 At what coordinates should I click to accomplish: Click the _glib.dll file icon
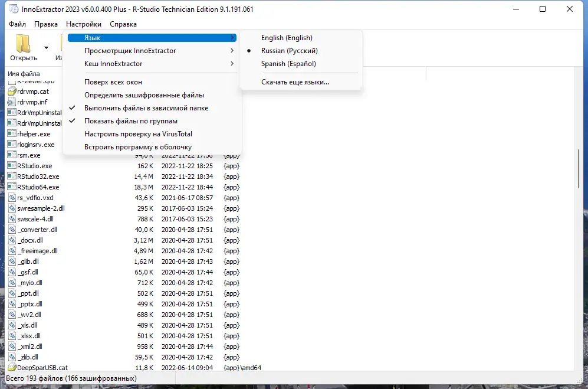point(12,261)
